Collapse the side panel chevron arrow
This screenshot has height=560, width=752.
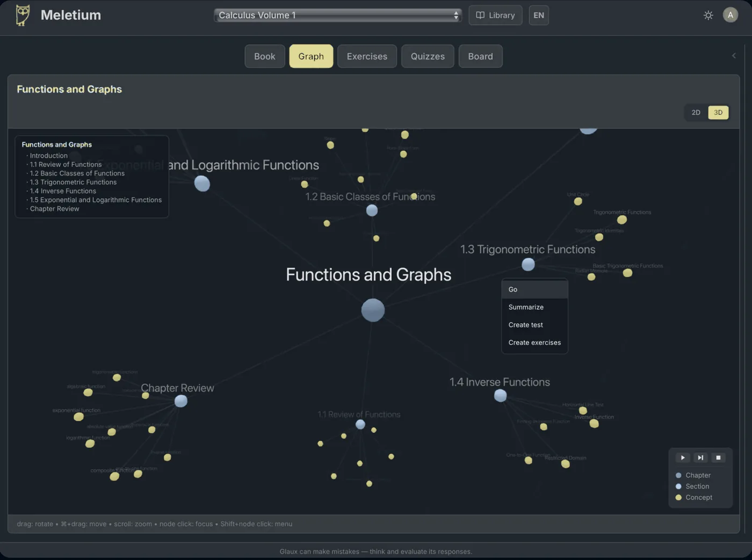[734, 56]
